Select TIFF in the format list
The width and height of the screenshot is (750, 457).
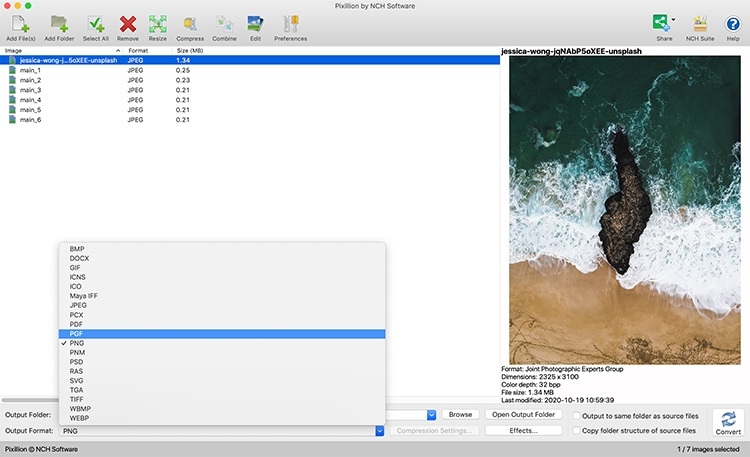coord(78,399)
